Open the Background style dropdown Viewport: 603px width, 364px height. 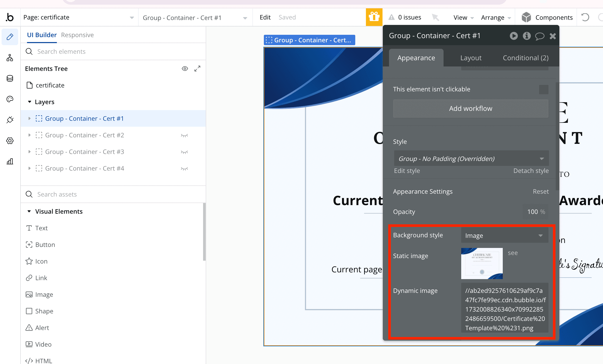coord(504,235)
